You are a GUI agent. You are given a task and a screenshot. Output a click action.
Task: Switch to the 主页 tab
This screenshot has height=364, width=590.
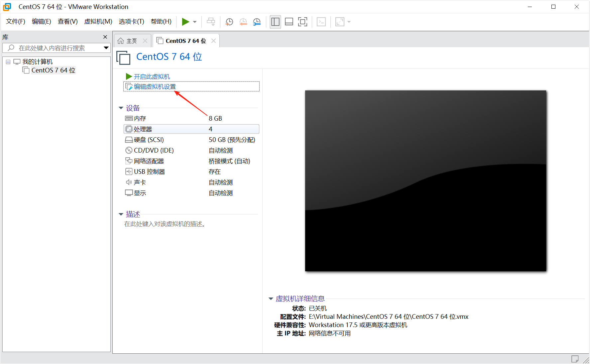131,41
